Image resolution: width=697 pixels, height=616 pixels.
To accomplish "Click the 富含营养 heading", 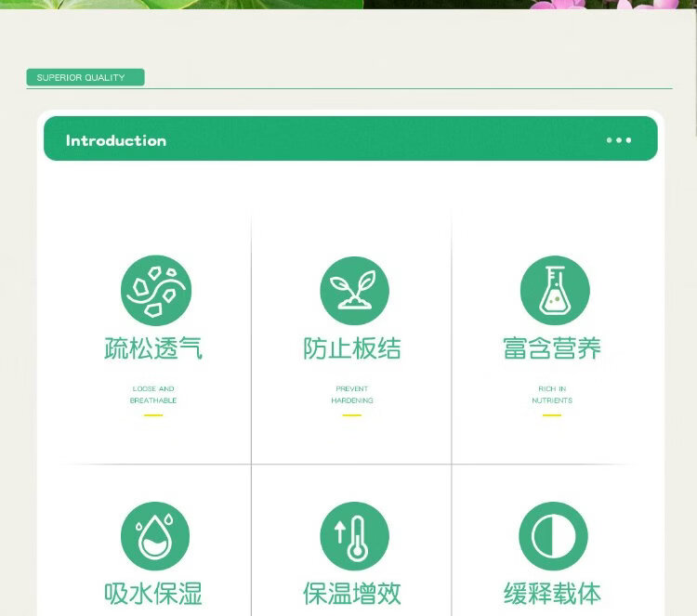I will click(x=552, y=348).
